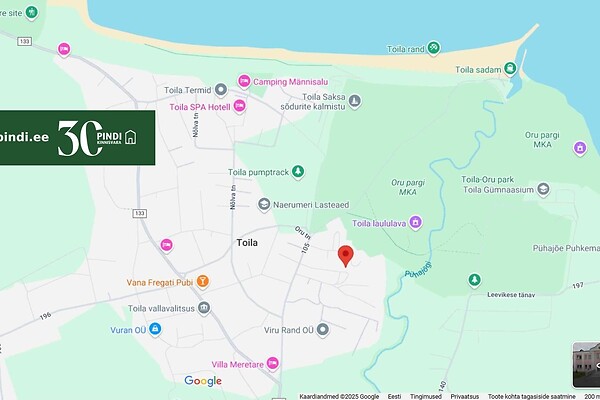Click the Pindi Kinnisvara banner logo
600x400 pixels.
click(x=97, y=138)
